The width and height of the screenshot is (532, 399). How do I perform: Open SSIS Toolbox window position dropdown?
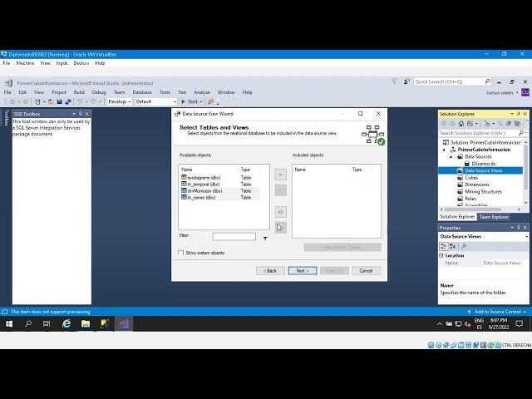[x=74, y=114]
